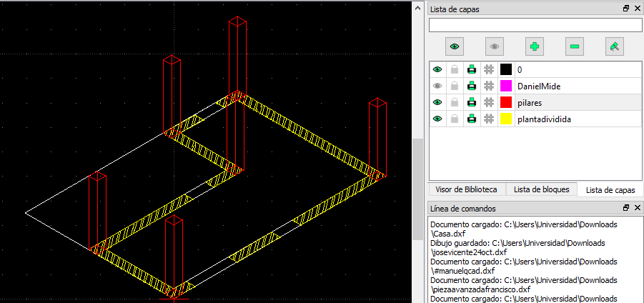Select the plantadividida layer name
The height and width of the screenshot is (303, 644).
click(x=544, y=119)
